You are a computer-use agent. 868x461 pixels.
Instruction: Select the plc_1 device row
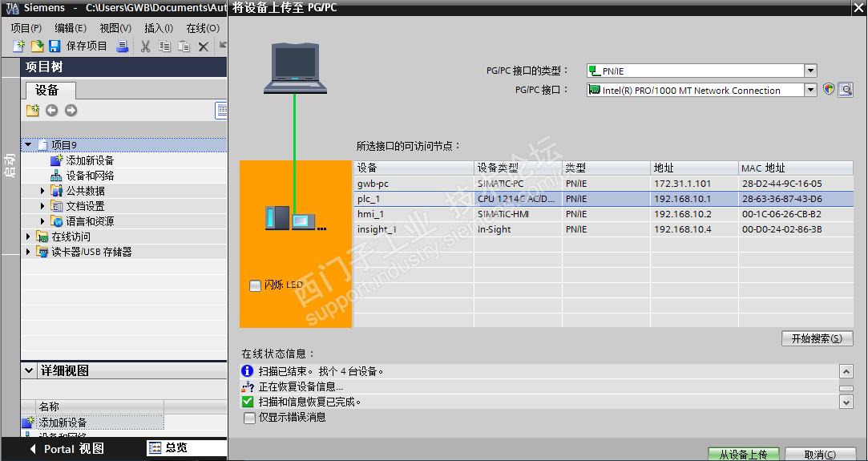point(604,199)
